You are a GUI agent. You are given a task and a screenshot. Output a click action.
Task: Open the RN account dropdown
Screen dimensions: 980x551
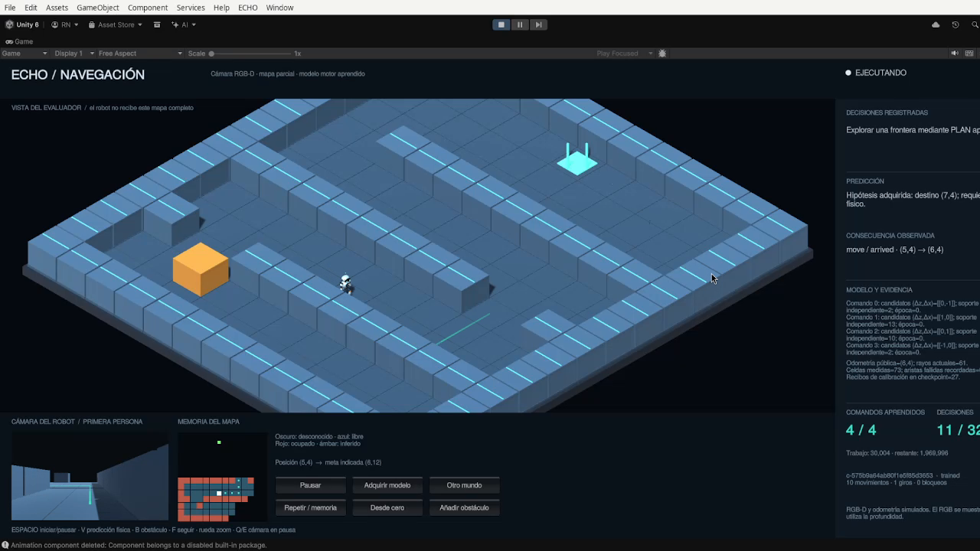tap(65, 24)
